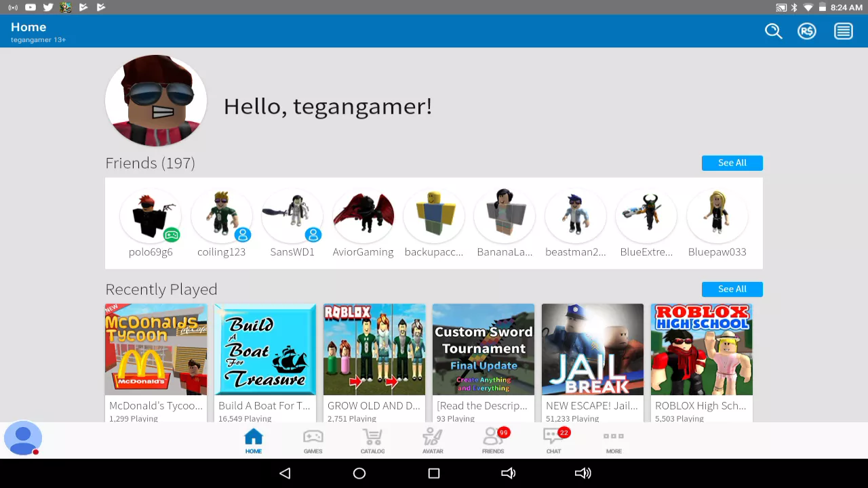Click See All for Friends

point(732,163)
